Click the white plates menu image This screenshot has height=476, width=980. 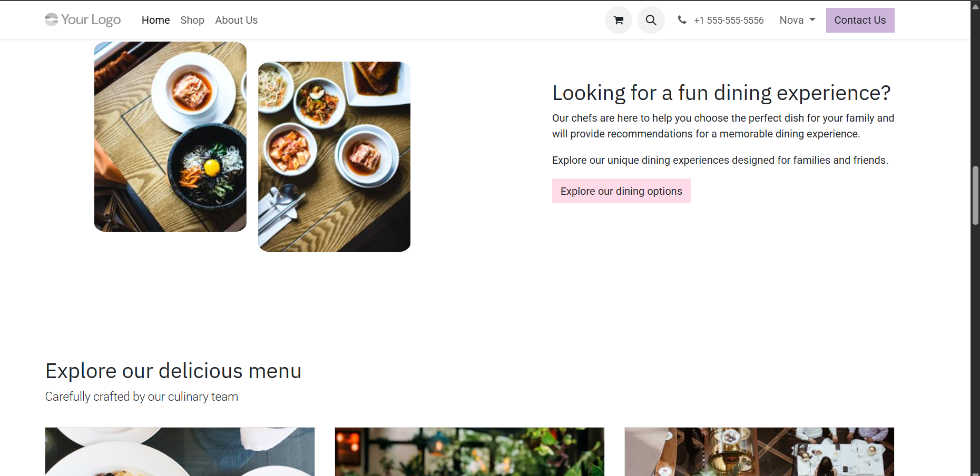point(180,452)
